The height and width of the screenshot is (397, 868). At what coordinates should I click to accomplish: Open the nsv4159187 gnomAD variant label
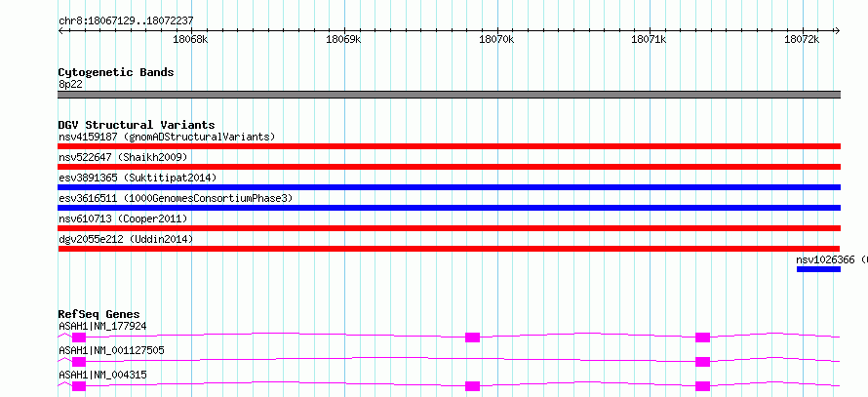167,137
